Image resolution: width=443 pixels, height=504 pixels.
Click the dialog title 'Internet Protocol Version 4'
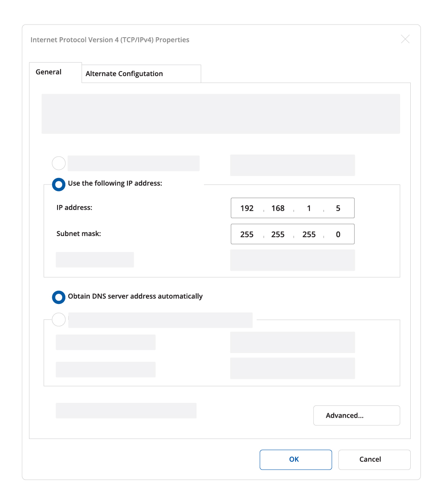click(x=110, y=40)
